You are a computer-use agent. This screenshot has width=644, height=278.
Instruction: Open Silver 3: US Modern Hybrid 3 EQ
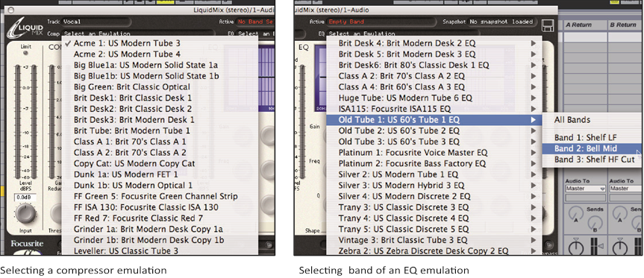tap(434, 186)
